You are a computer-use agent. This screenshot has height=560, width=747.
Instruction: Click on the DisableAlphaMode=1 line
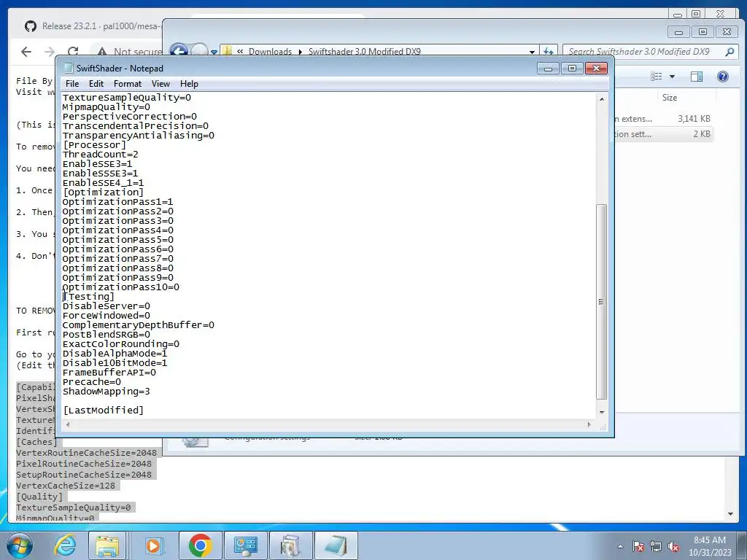115,354
